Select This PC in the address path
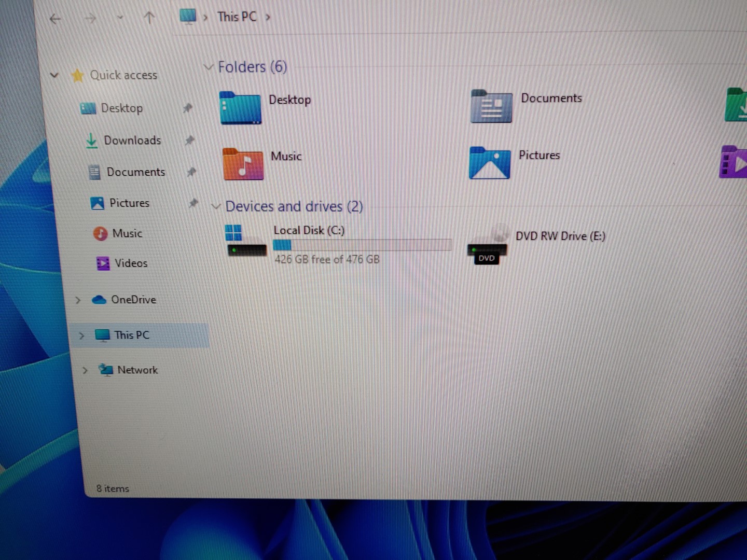747x560 pixels. (237, 17)
